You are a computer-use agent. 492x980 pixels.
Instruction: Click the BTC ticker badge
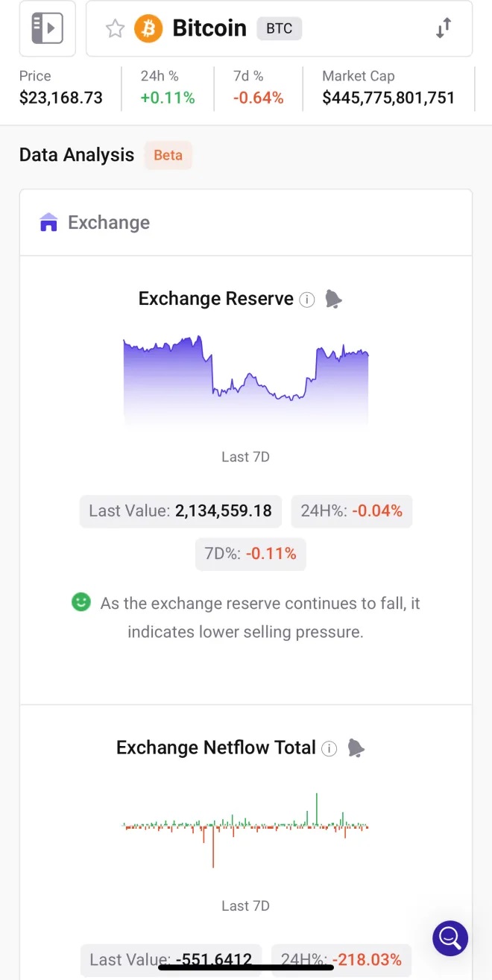279,29
